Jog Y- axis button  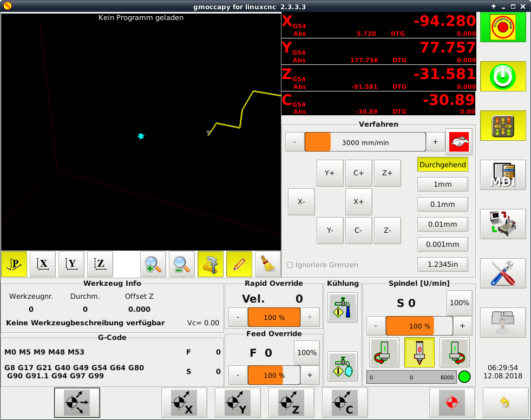click(330, 231)
